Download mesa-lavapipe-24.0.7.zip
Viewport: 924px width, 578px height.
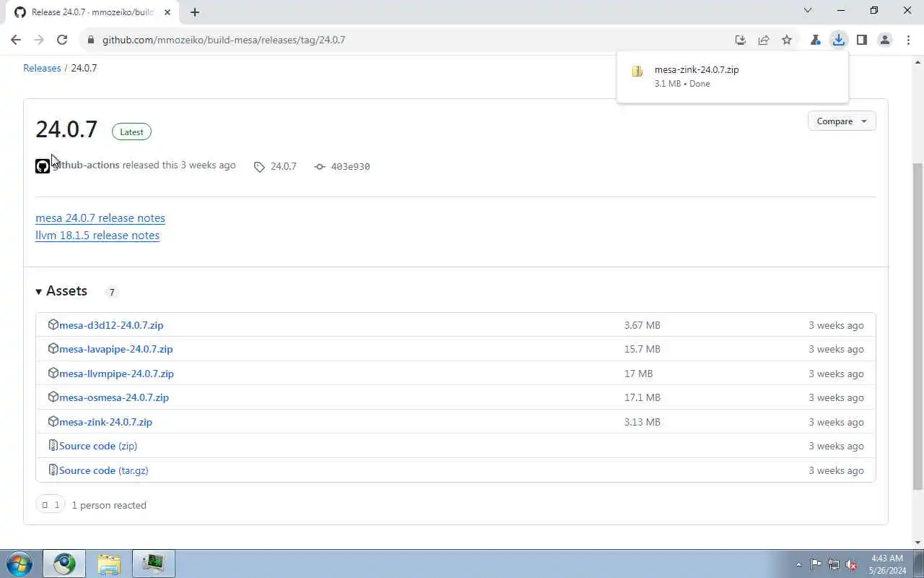coord(115,349)
